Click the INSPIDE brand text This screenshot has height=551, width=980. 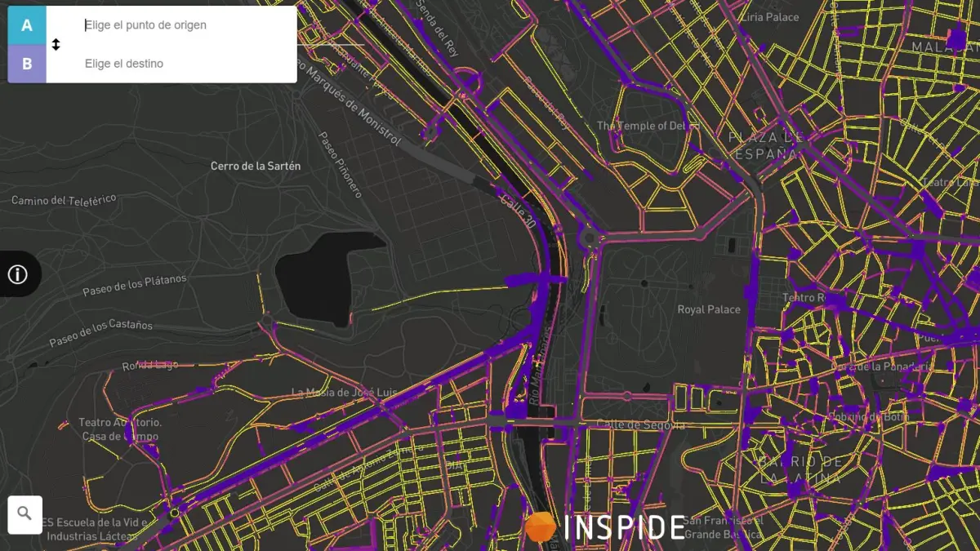point(625,527)
